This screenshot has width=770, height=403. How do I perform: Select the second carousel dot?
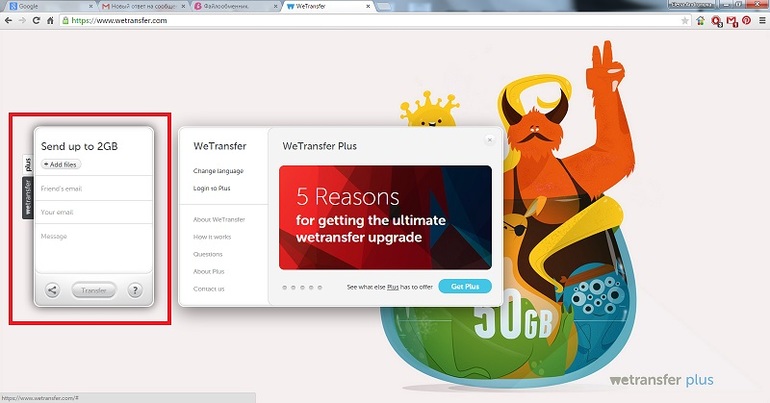[293, 288]
